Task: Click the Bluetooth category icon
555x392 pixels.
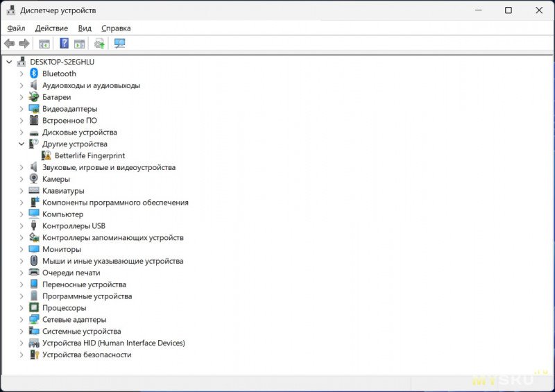Action: [x=33, y=74]
